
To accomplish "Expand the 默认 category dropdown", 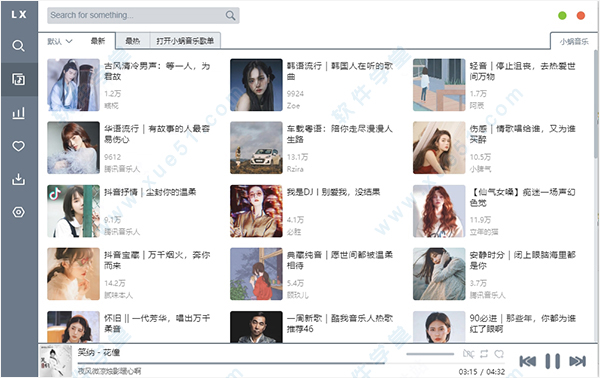I will (60, 41).
